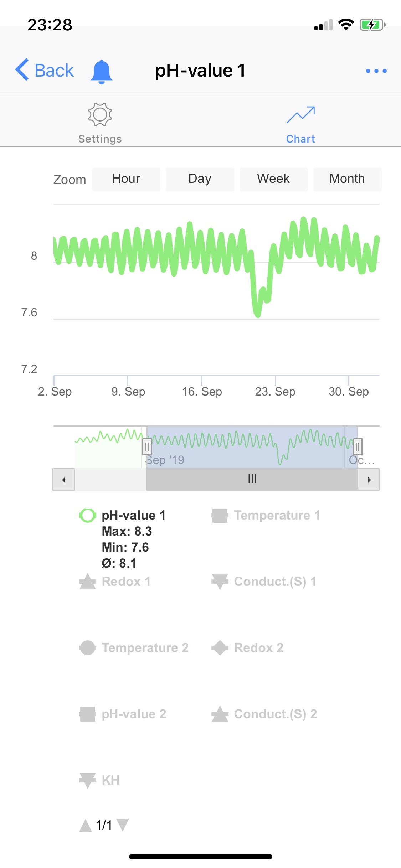The width and height of the screenshot is (401, 868).
Task: Click the navigator left range handle
Action: [x=147, y=447]
